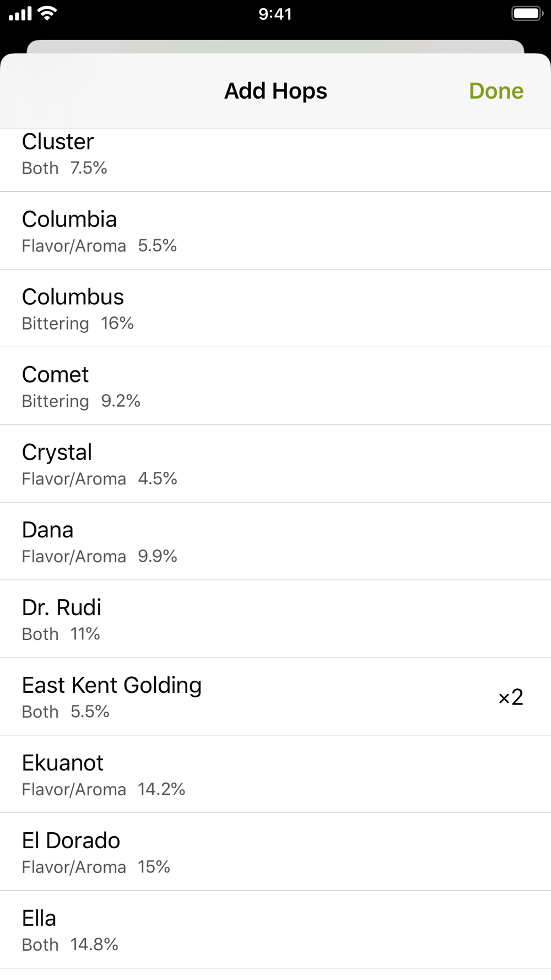The image size is (551, 980).
Task: Tap the battery indicator icon
Action: pos(527,13)
